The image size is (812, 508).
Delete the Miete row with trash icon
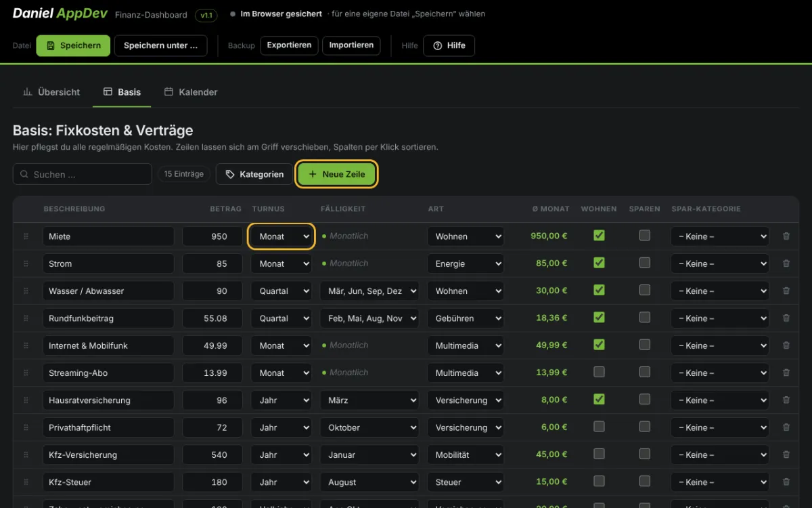[786, 236]
